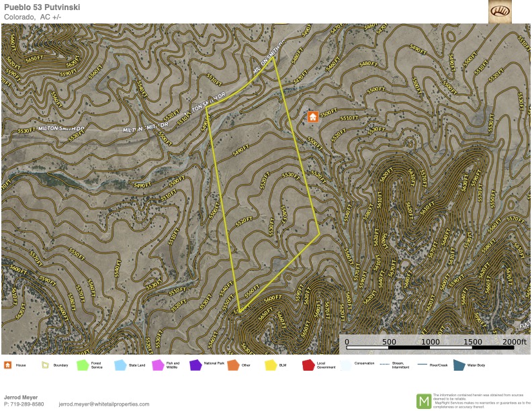Screen dimensions: 532x411
Task: Click the pink Fish and Wildlife swatch
Action: [159, 365]
